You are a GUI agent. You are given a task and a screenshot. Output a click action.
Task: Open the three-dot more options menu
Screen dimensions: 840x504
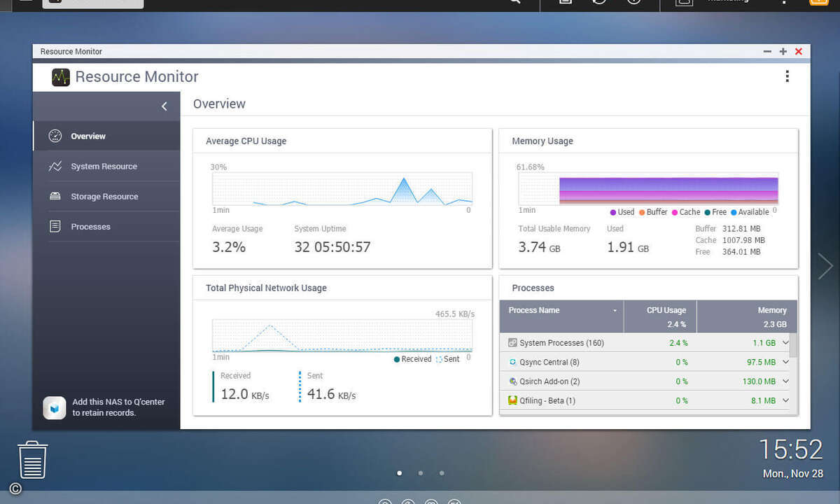click(x=787, y=76)
